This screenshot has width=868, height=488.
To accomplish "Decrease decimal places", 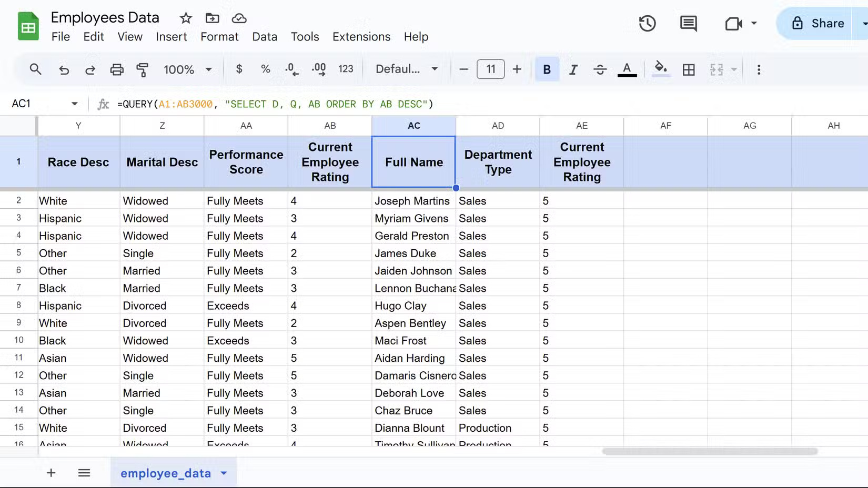I will click(291, 69).
